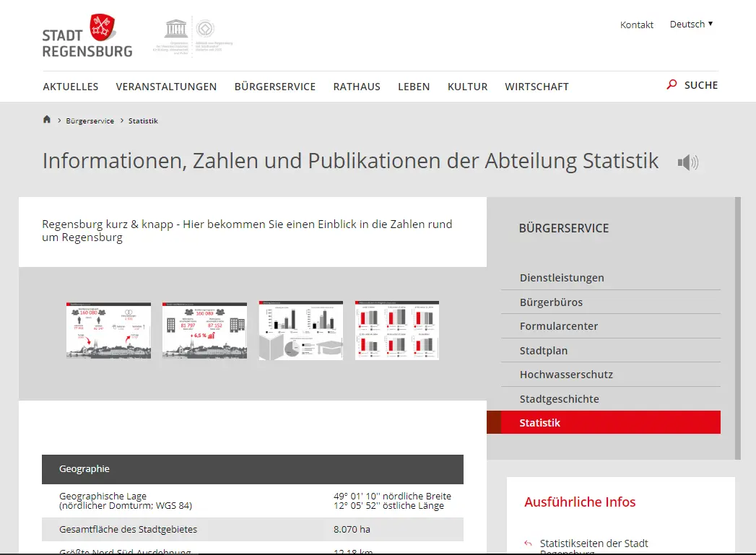
Task: Play the page read-aloud speaker icon
Action: pyautogui.click(x=687, y=162)
